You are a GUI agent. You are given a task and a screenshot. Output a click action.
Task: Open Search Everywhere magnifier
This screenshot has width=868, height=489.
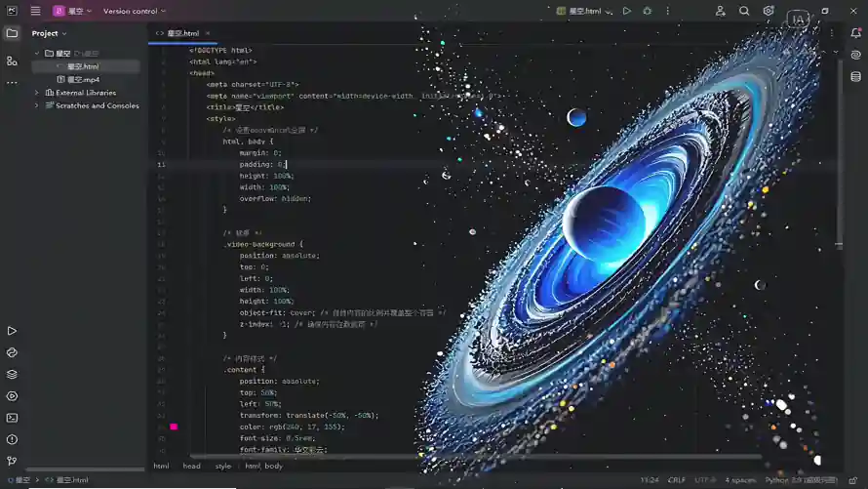(744, 11)
